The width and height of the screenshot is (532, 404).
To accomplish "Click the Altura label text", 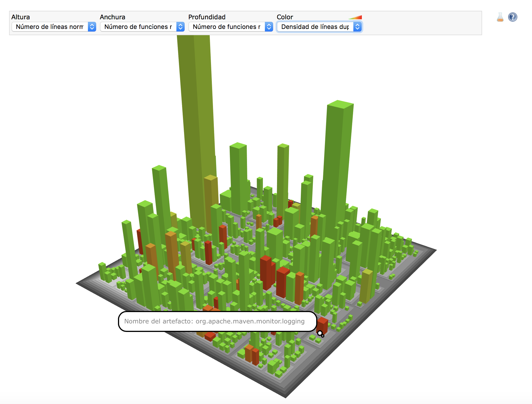I will [x=20, y=17].
